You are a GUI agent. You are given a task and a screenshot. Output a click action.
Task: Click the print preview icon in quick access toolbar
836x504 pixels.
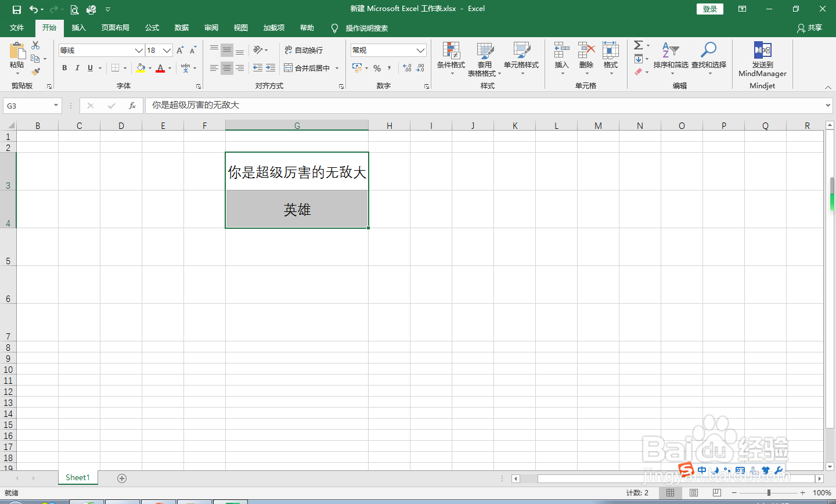point(74,9)
